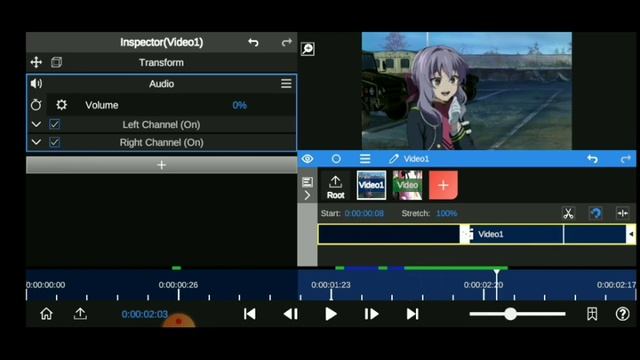Image resolution: width=640 pixels, height=360 pixels.
Task: Toggle the Left Channel checkbox
Action: click(54, 124)
